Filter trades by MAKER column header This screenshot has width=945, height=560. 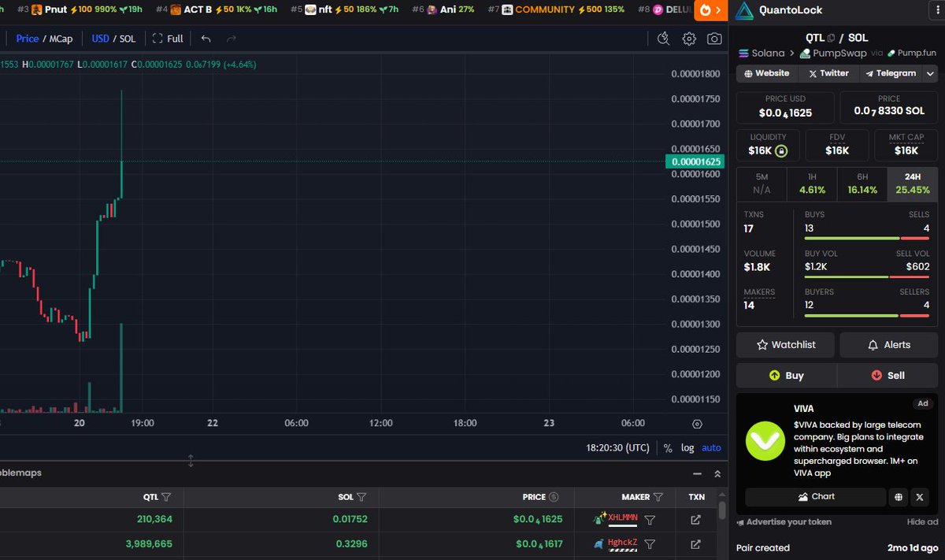coord(658,497)
